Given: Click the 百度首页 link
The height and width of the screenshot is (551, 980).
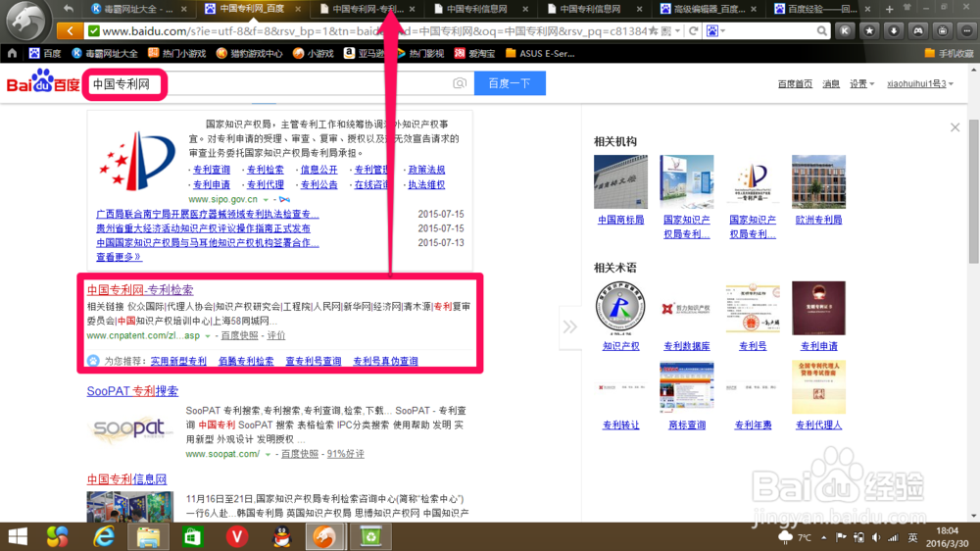Looking at the screenshot, I should [x=795, y=83].
